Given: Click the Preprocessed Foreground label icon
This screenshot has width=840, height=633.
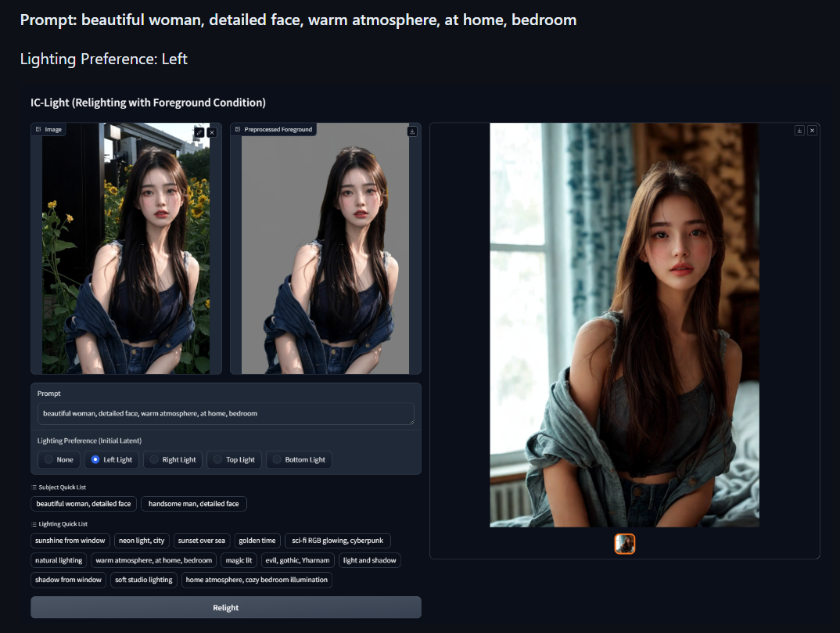Looking at the screenshot, I should click(238, 129).
